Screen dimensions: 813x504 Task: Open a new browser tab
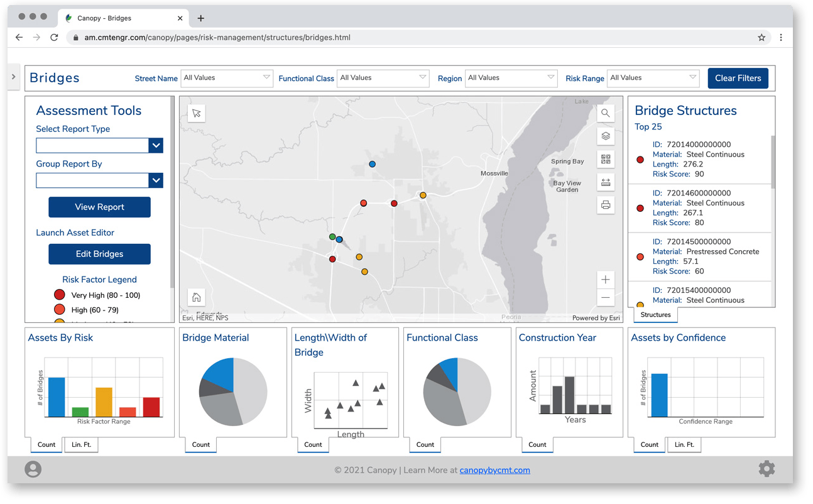[x=201, y=18]
